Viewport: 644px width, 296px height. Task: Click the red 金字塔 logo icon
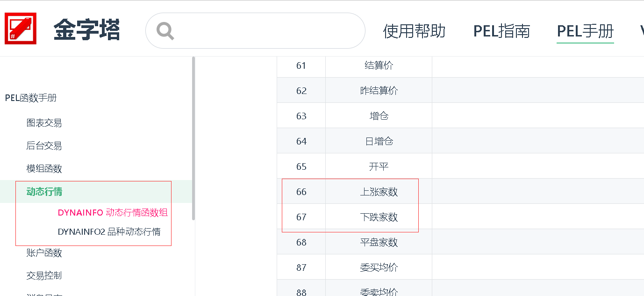(21, 29)
